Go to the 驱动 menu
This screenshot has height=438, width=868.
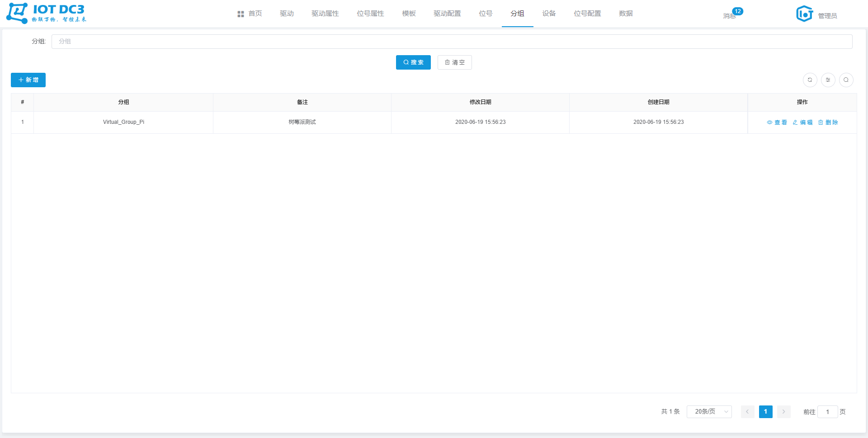pos(287,14)
